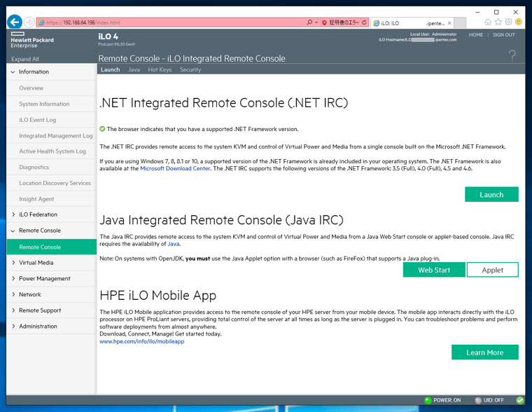
Task: Collapse the Information section
Action: tap(13, 72)
